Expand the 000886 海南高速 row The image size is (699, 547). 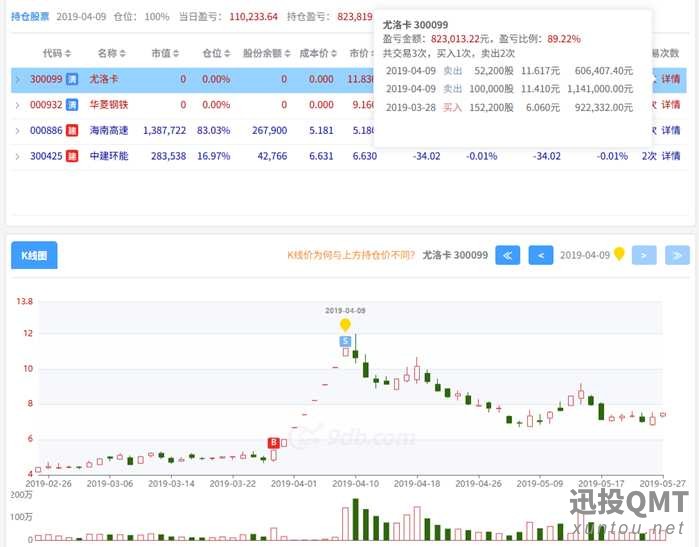point(17,131)
